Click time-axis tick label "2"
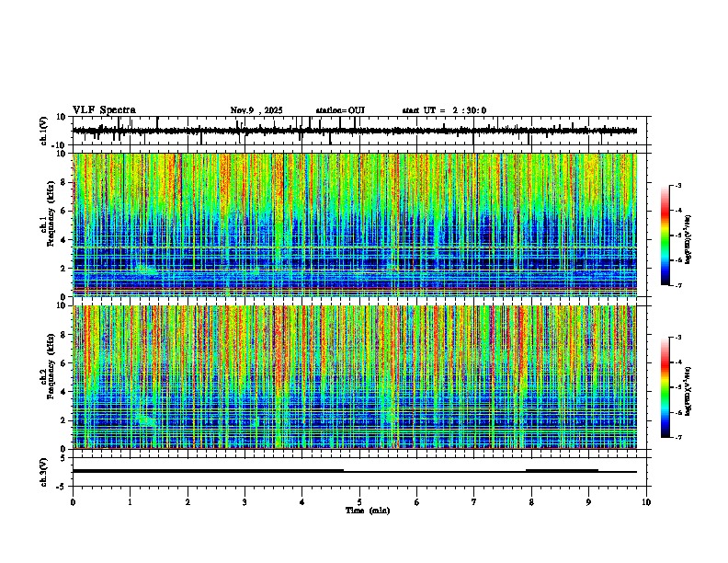The image size is (728, 563). [188, 502]
